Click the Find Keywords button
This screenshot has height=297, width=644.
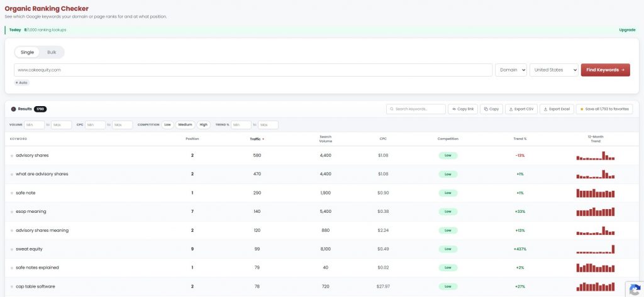coord(606,70)
